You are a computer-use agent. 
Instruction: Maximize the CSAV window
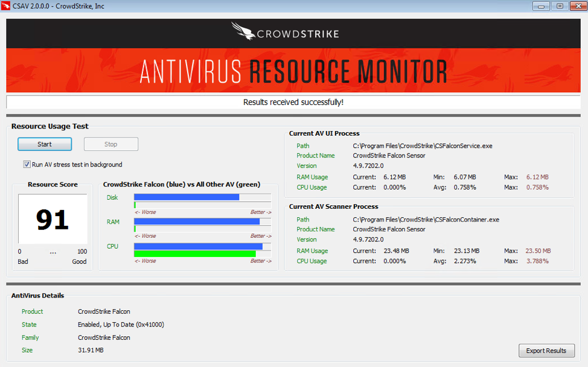560,6
